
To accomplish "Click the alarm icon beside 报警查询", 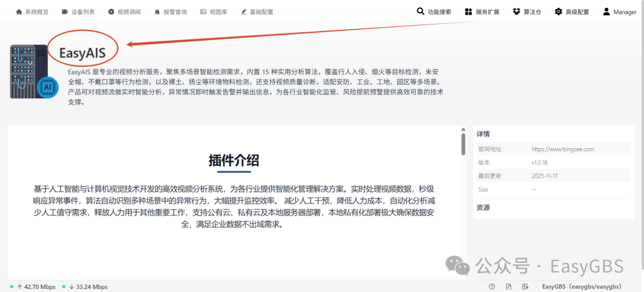I will [x=157, y=12].
